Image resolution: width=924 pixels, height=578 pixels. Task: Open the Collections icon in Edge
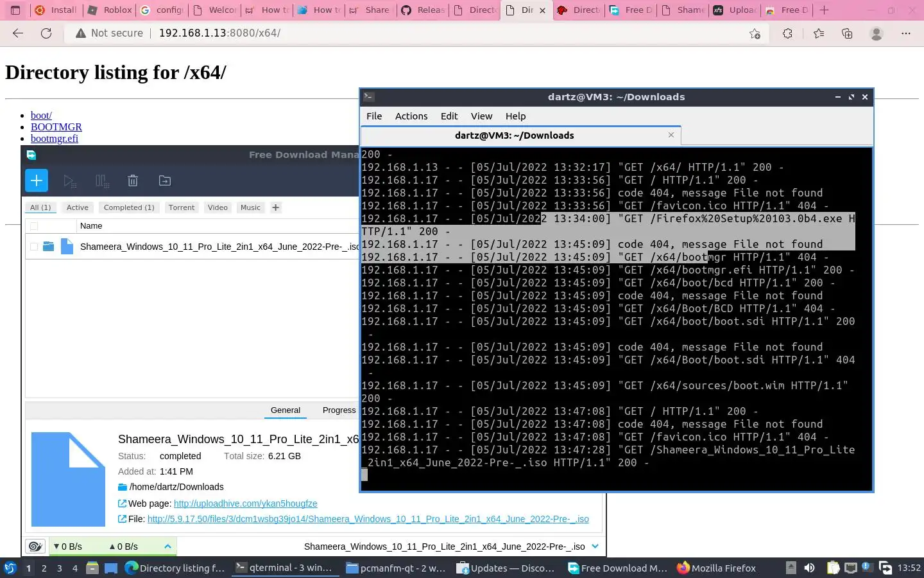point(847,33)
